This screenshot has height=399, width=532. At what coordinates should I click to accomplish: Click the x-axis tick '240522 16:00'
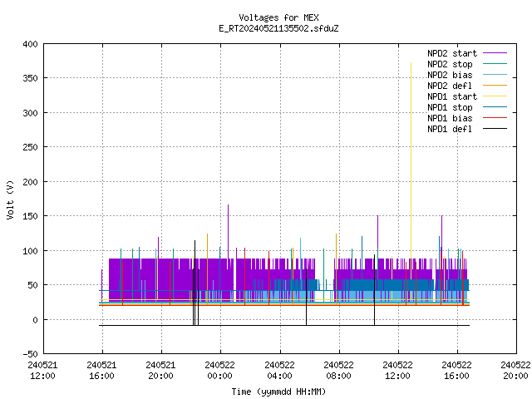456,370
